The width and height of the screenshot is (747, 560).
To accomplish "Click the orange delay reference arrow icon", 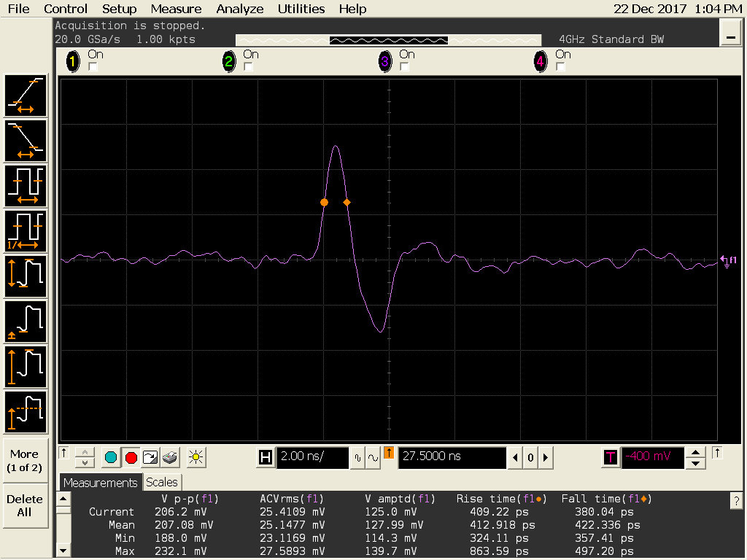I will [389, 453].
